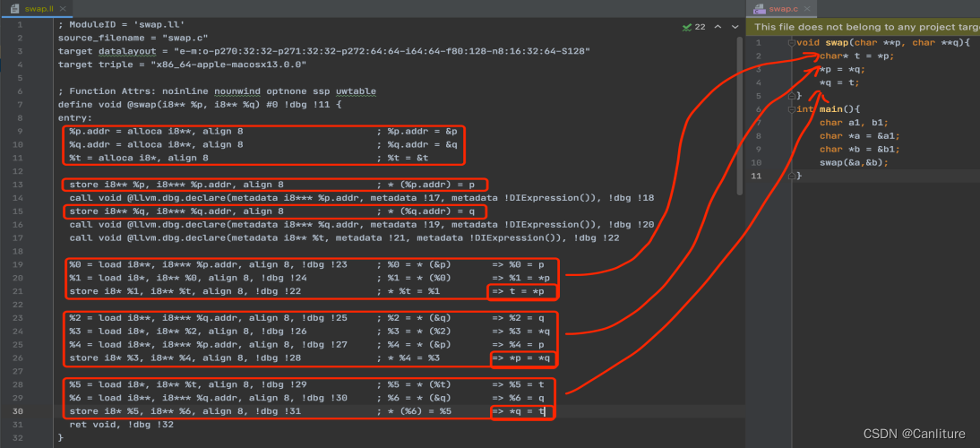The width and height of the screenshot is (980, 448).
Task: Close the swap.c tab
Action: tap(807, 9)
